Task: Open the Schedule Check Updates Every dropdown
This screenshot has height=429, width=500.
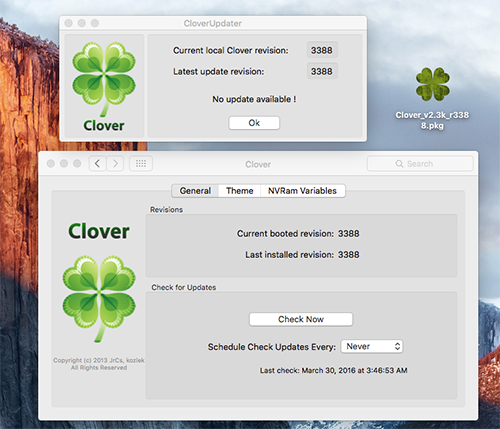Action: [x=372, y=346]
